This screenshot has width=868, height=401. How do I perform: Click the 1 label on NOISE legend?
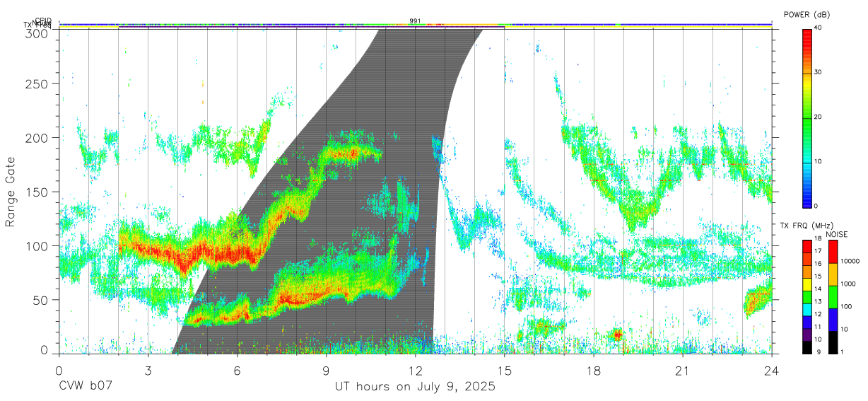click(842, 351)
